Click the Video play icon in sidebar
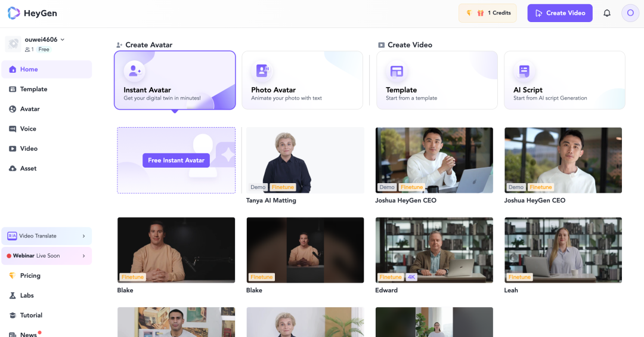The width and height of the screenshot is (644, 337). [x=13, y=149]
